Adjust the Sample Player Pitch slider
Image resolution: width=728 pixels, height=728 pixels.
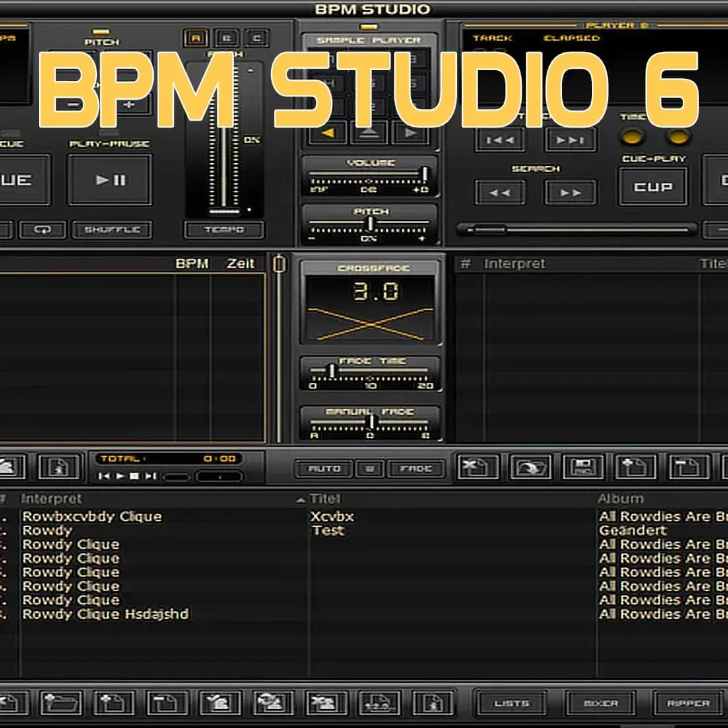pos(369,224)
